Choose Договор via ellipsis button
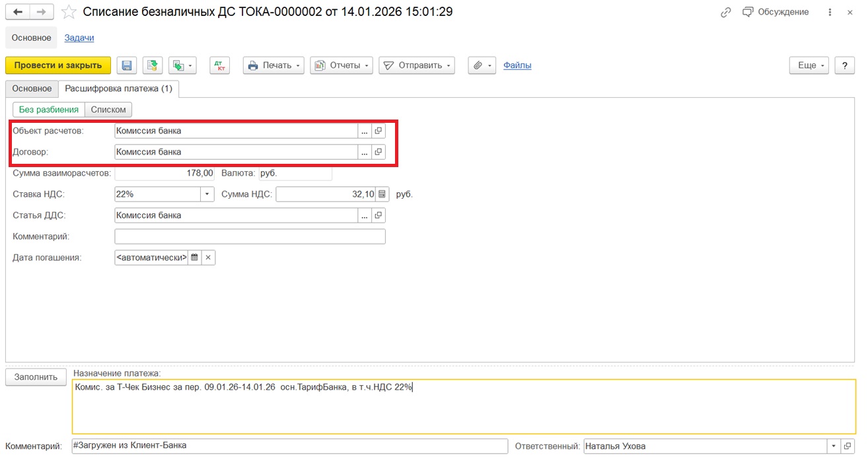The width and height of the screenshot is (868, 465). 365,152
